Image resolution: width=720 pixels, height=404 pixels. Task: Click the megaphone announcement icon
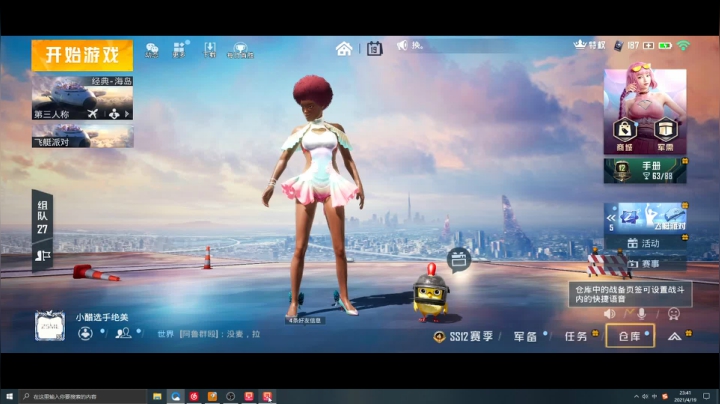tap(402, 45)
